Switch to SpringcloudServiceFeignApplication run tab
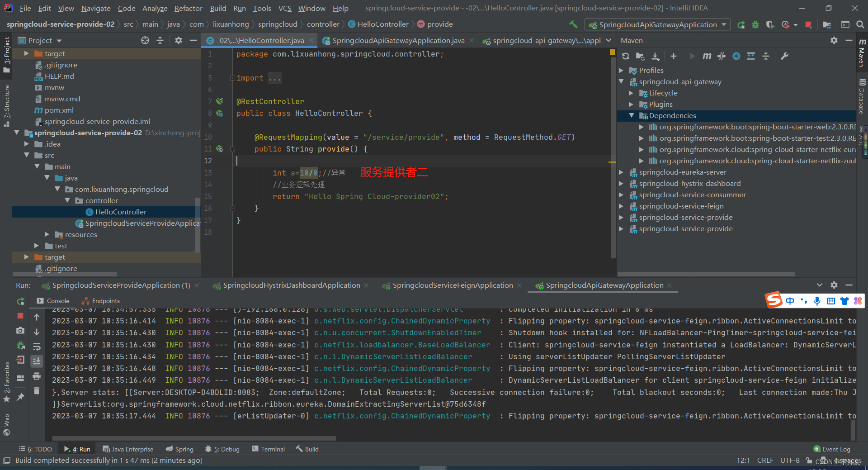 point(453,285)
